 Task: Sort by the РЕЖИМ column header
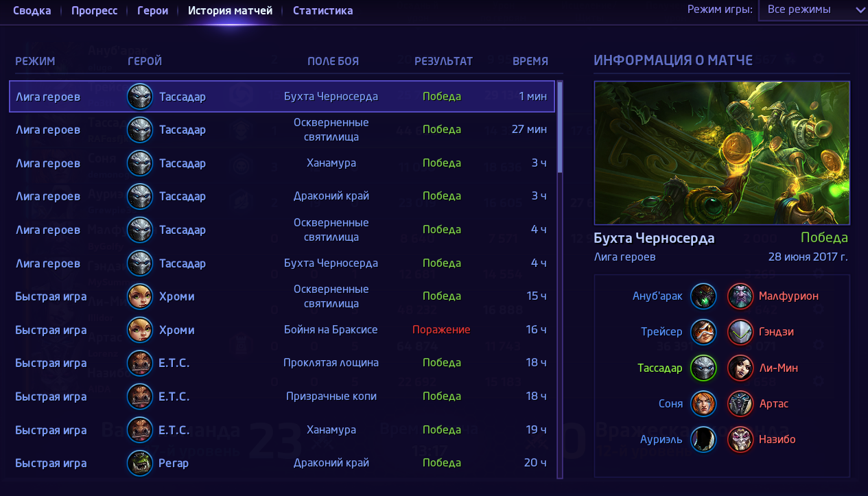pyautogui.click(x=35, y=61)
